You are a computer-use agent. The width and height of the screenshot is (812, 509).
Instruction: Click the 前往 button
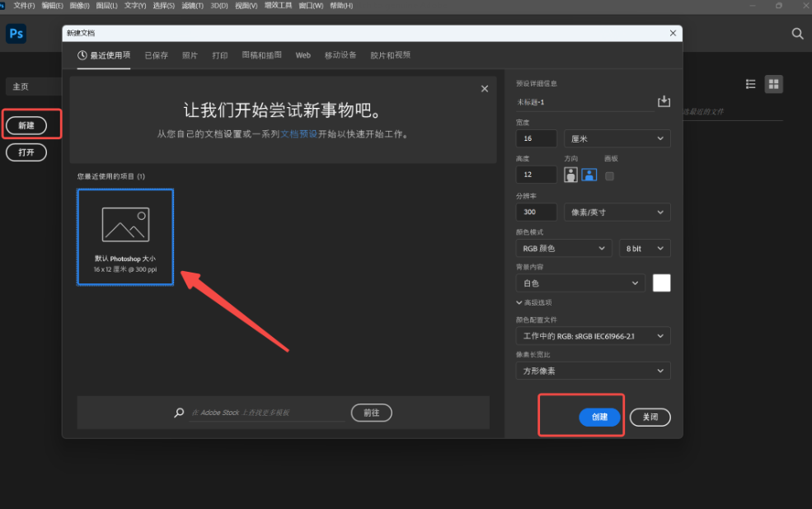click(x=371, y=413)
